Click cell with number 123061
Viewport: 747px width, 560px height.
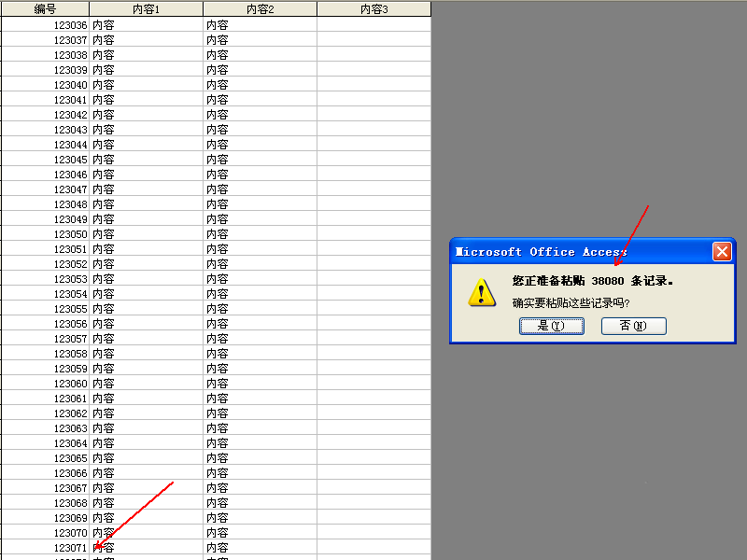click(x=45, y=399)
